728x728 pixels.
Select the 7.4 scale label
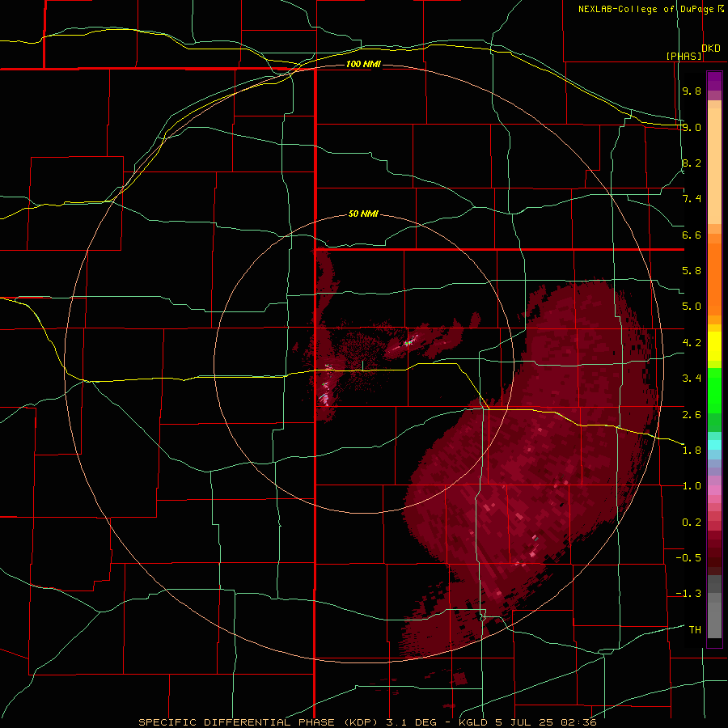click(692, 199)
